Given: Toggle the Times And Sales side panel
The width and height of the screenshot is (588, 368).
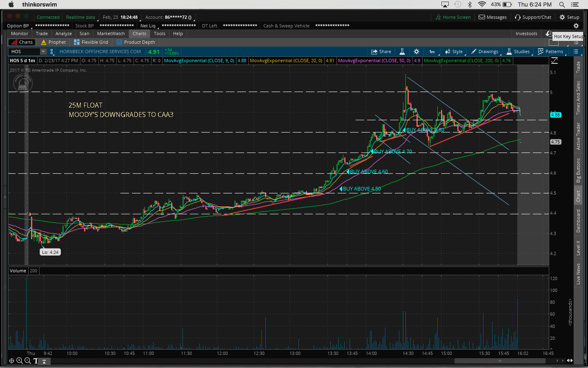Looking at the screenshot, I should tap(578, 98).
